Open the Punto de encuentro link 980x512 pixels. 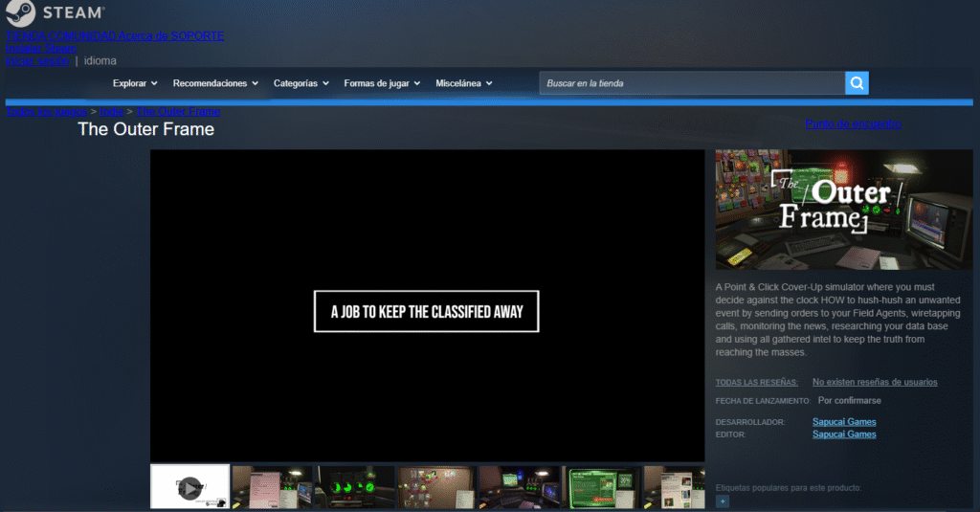(852, 123)
